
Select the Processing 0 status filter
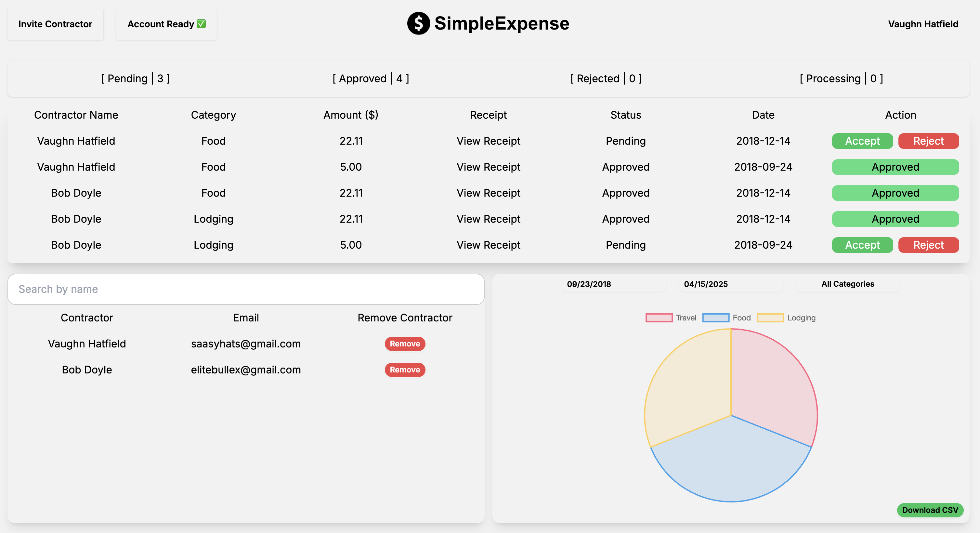click(841, 78)
